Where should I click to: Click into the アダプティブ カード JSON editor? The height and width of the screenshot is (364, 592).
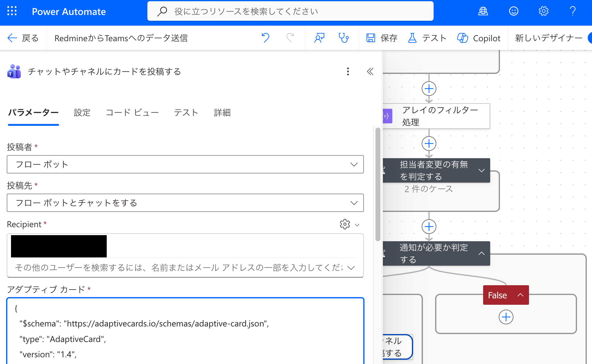(185, 331)
